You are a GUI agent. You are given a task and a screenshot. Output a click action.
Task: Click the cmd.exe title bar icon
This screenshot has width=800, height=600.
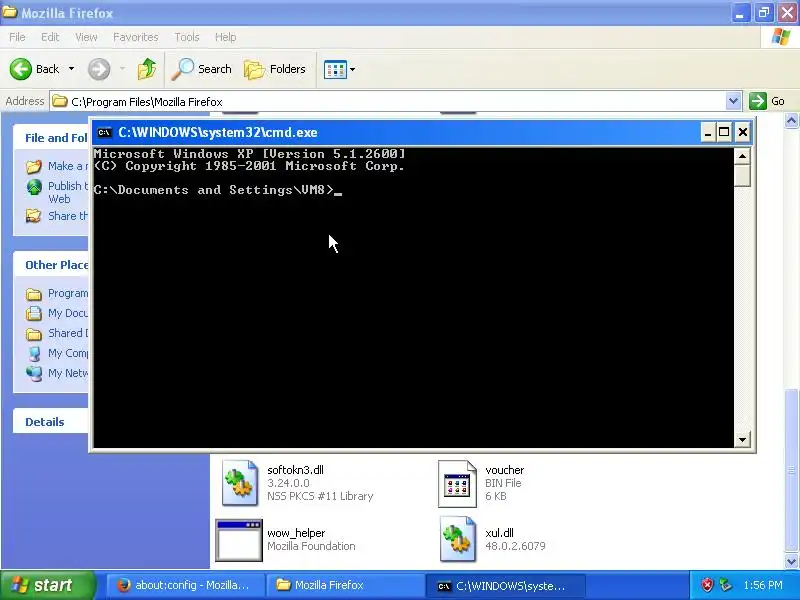pos(105,133)
